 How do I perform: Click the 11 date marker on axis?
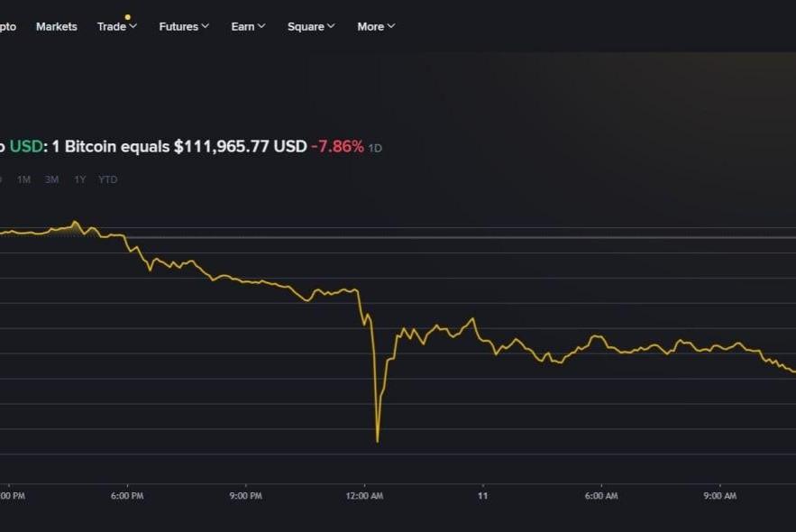[482, 496]
